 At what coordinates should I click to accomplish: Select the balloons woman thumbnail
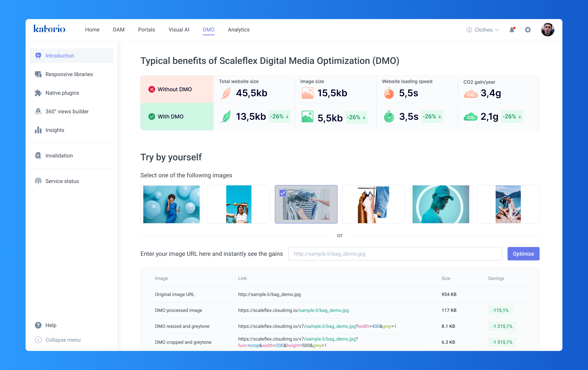pyautogui.click(x=171, y=204)
